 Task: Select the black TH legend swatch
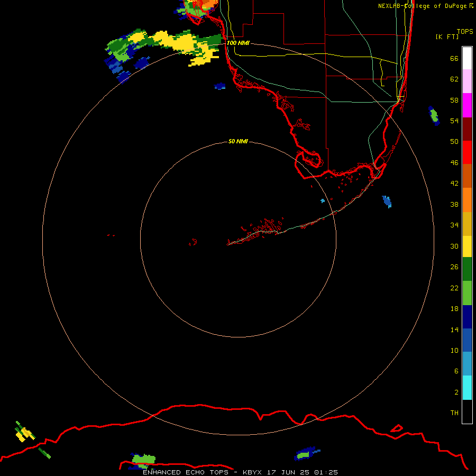[x=467, y=411]
